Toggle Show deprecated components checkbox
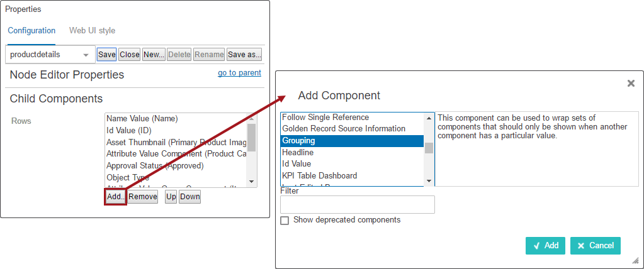This screenshot has width=644, height=269. tap(285, 221)
